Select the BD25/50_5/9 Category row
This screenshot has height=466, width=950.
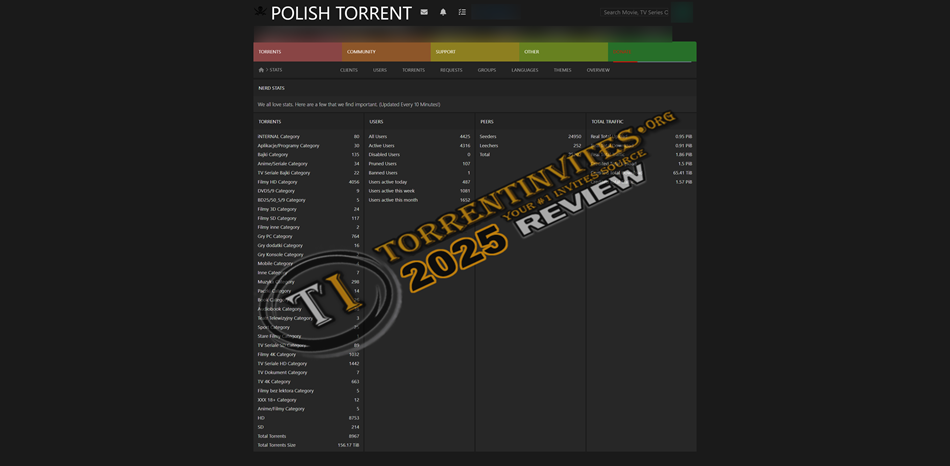(x=308, y=200)
